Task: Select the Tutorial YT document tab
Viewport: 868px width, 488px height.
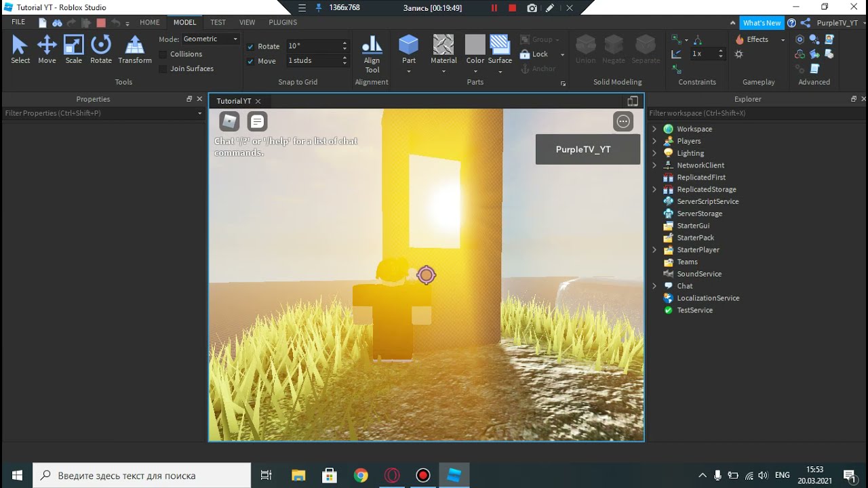Action: pos(234,101)
